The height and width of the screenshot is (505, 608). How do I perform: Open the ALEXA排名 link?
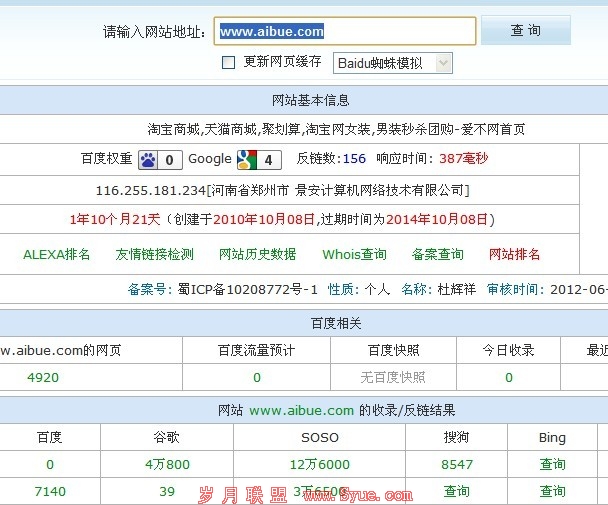coord(57,254)
